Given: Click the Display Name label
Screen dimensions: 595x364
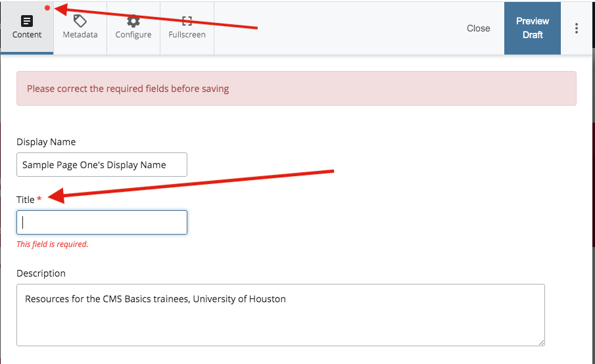Looking at the screenshot, I should (46, 142).
